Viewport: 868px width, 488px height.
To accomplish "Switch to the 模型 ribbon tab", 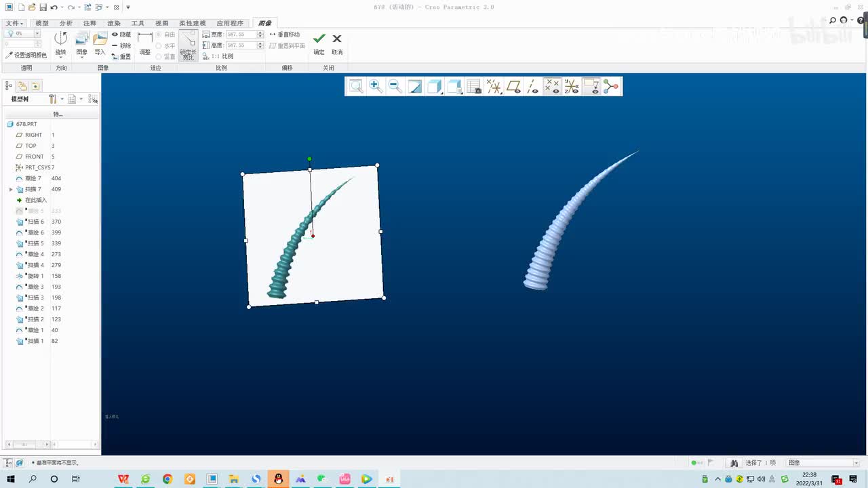I will pos(42,23).
